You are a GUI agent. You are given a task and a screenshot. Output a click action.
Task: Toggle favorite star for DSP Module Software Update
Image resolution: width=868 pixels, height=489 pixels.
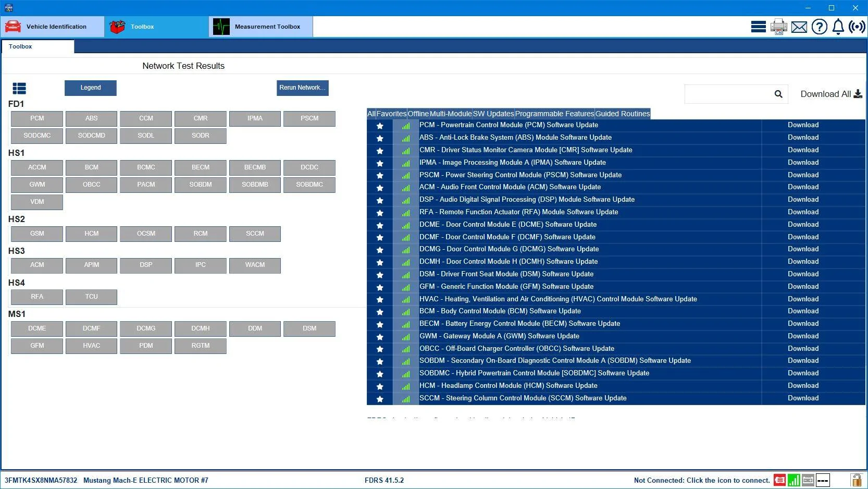[x=380, y=200]
